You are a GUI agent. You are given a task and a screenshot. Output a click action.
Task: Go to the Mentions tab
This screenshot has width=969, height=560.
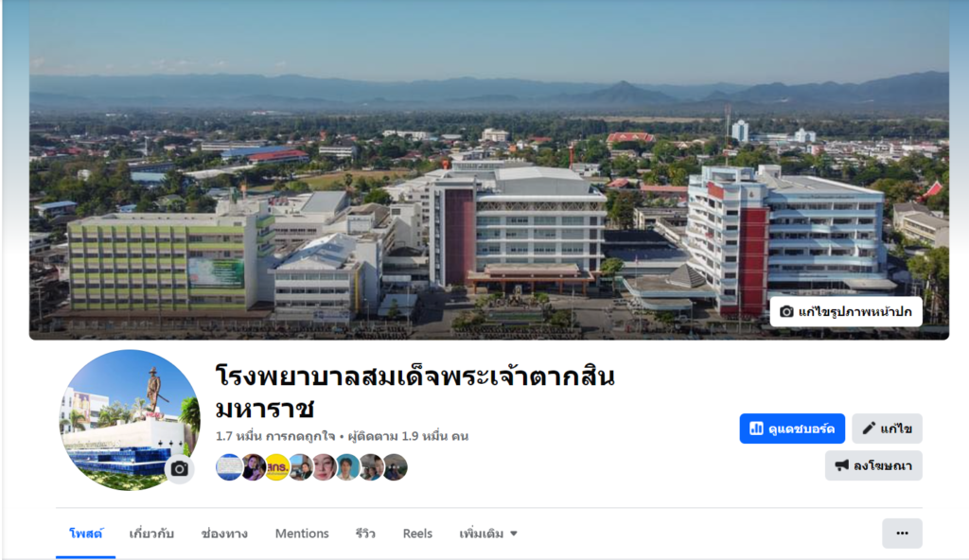pos(302,534)
